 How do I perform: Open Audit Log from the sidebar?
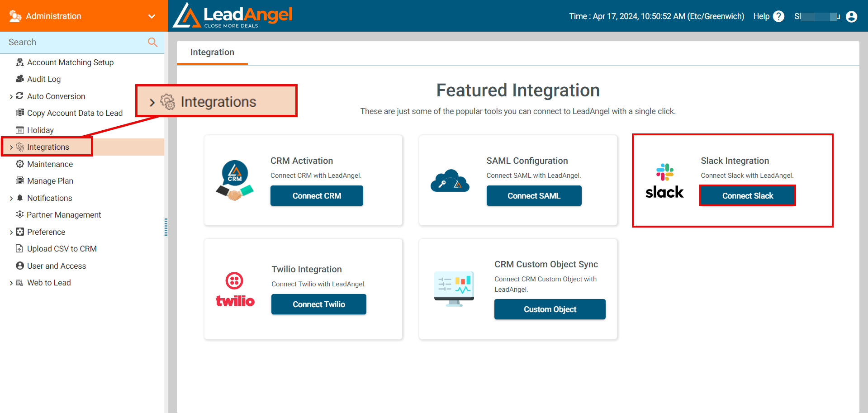pos(44,79)
